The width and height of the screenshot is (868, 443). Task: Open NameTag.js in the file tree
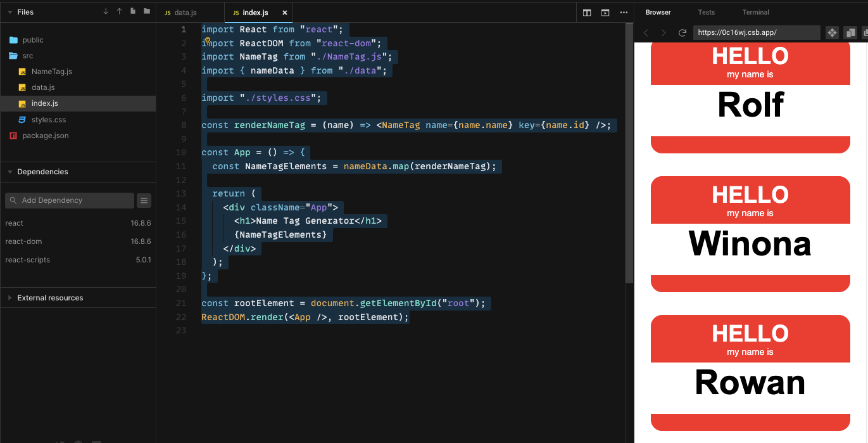point(78,72)
